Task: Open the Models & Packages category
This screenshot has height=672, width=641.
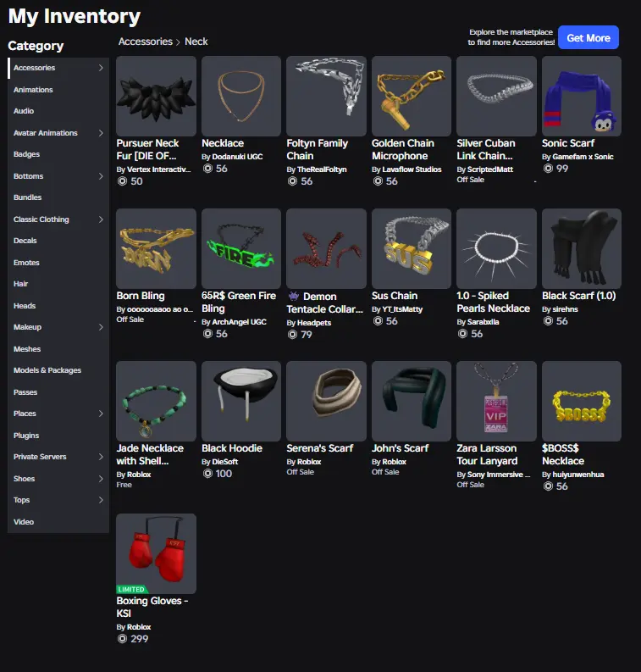Action: [x=47, y=370]
